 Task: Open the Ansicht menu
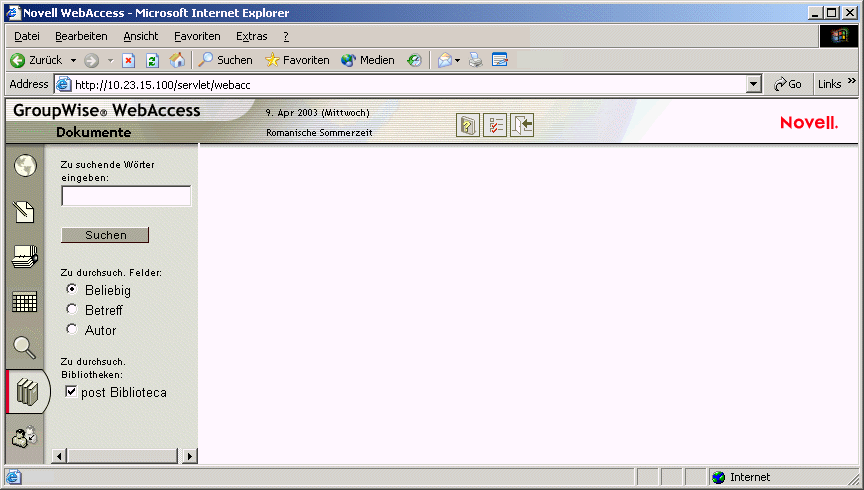pos(141,36)
